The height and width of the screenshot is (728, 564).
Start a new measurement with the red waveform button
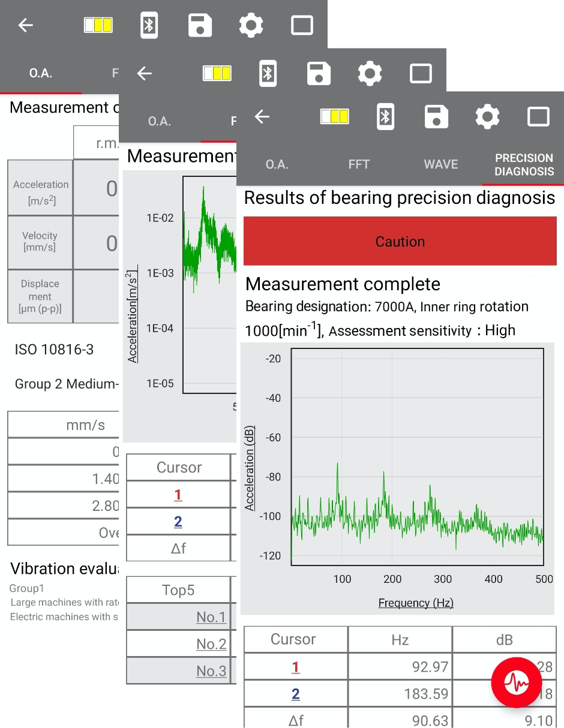pyautogui.click(x=517, y=682)
